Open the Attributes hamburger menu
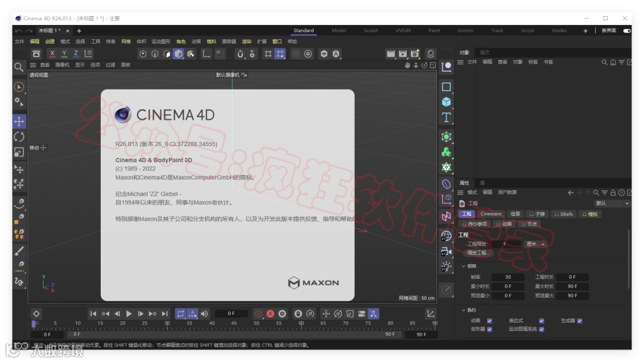The height and width of the screenshot is (362, 644). [x=460, y=192]
